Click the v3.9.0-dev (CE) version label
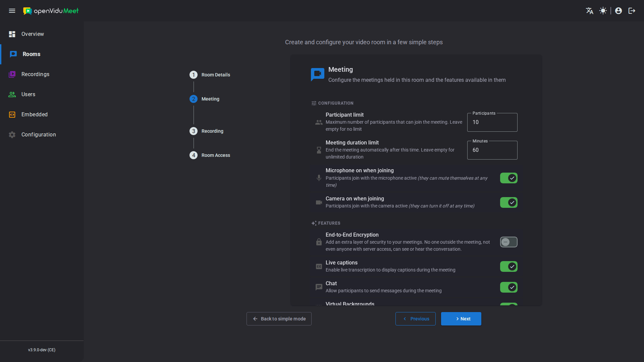The width and height of the screenshot is (644, 362). (42, 350)
